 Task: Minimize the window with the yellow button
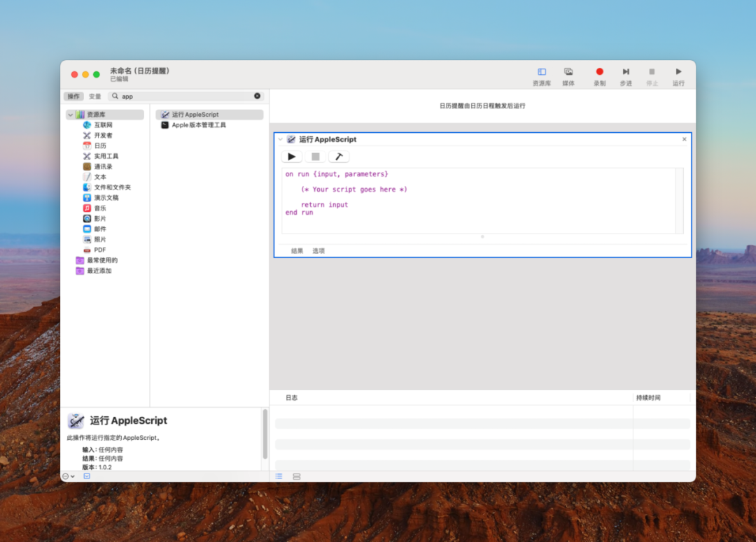point(85,74)
